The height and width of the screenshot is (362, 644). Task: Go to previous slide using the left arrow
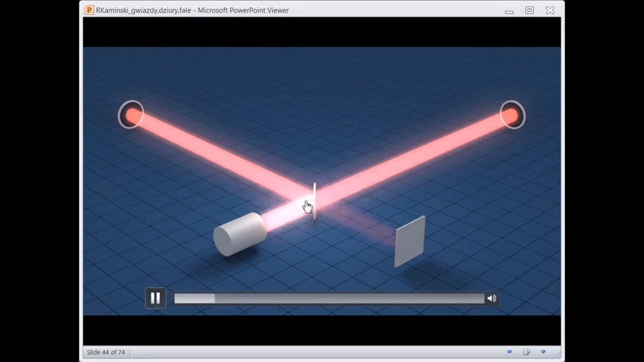point(509,352)
